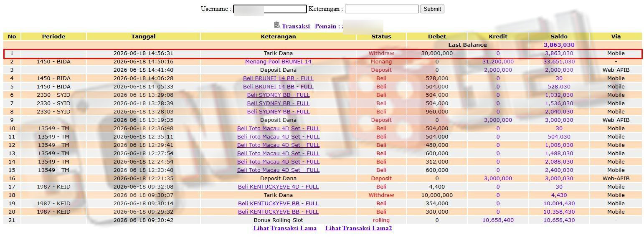Open Toto Macau 4D Set link at 12:27:54
Viewport: 644px width, 237px height.
pyautogui.click(x=278, y=153)
